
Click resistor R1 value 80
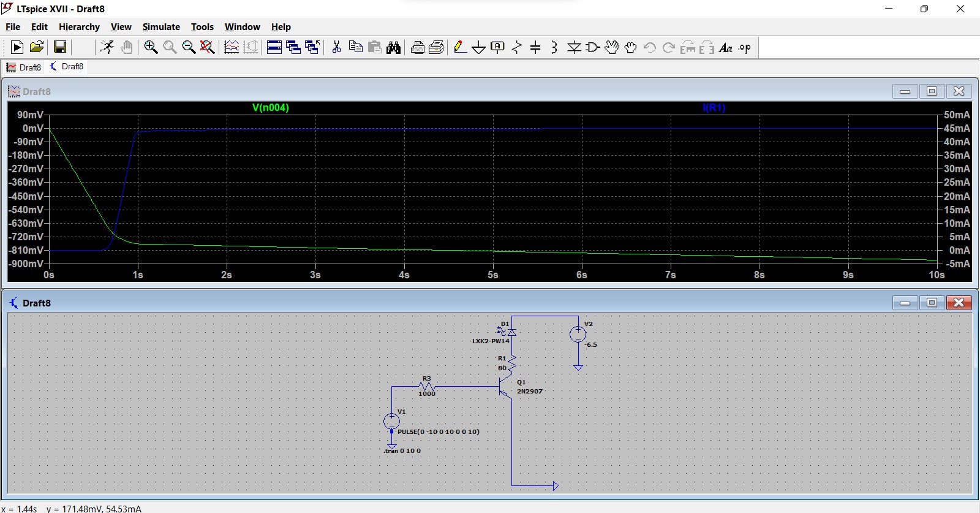click(x=502, y=368)
